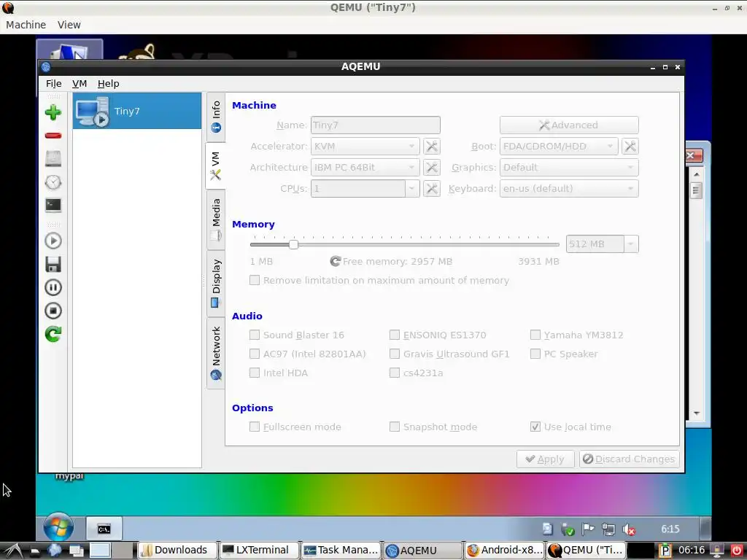Screen dimensions: 747x560
Task: Expand the Accelerator KVM dropdown
Action: [365, 146]
